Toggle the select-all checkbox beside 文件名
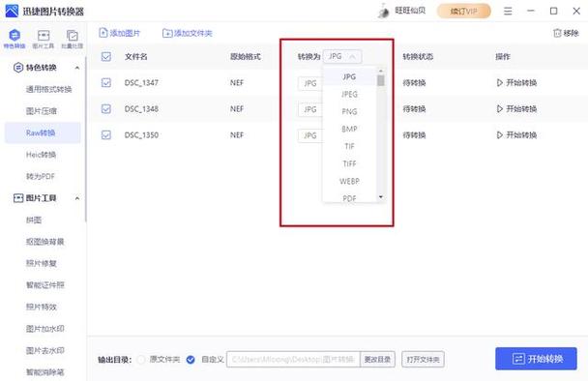Viewport: 588px width, 381px height. click(106, 57)
